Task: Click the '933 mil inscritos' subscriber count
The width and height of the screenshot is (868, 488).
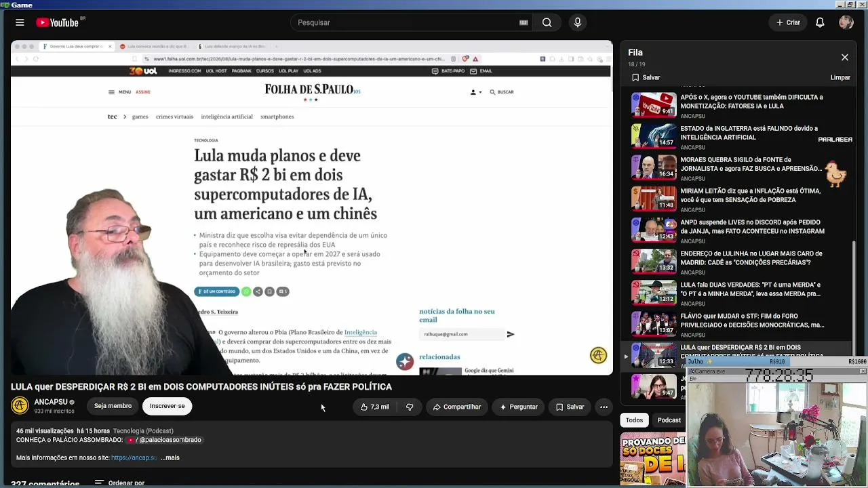Action: [x=54, y=411]
